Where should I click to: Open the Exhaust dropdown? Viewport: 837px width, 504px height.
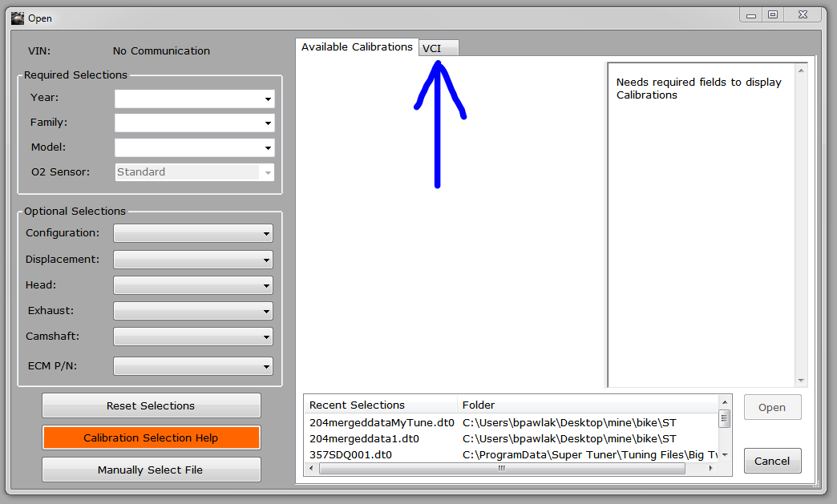(x=193, y=311)
